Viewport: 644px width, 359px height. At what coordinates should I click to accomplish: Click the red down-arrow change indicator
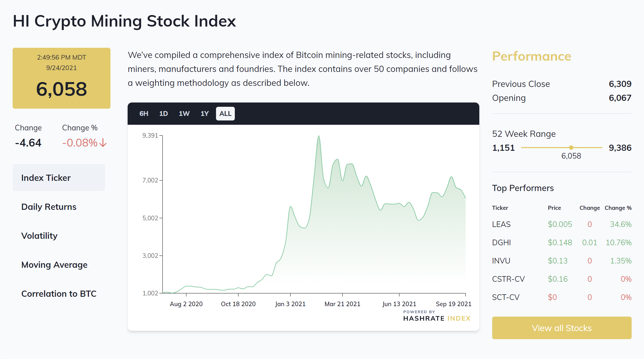103,143
